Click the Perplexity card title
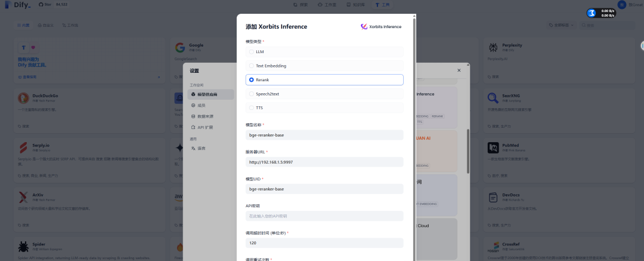Viewport: 644px width, 261px height. click(512, 45)
